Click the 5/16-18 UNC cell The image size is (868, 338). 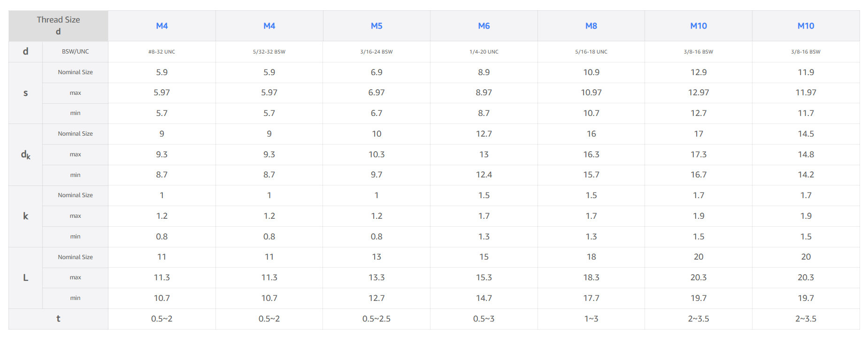pos(591,52)
